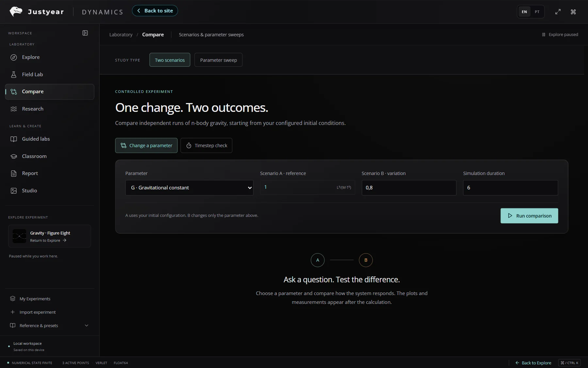
Task: Click the Scenario A circle marker
Action: [x=318, y=260]
